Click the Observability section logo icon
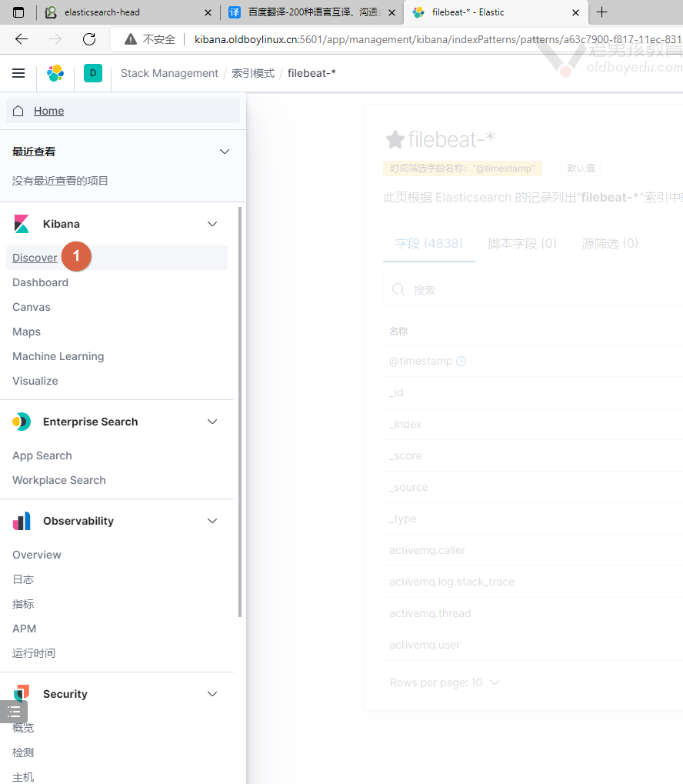 pyautogui.click(x=22, y=521)
